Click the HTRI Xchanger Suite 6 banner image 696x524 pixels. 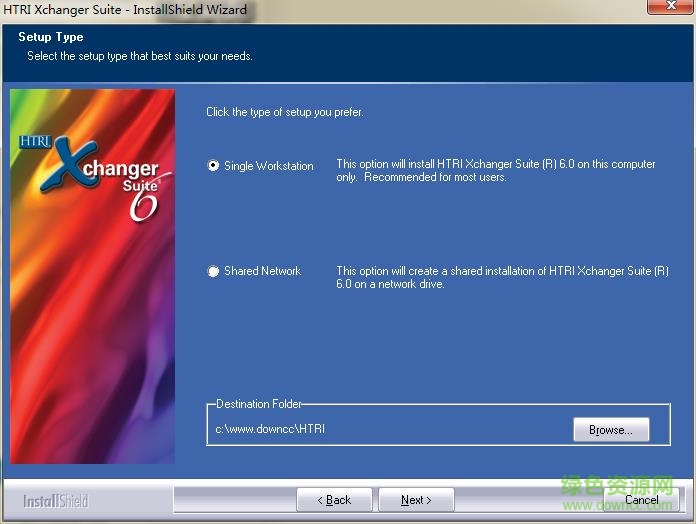92,276
